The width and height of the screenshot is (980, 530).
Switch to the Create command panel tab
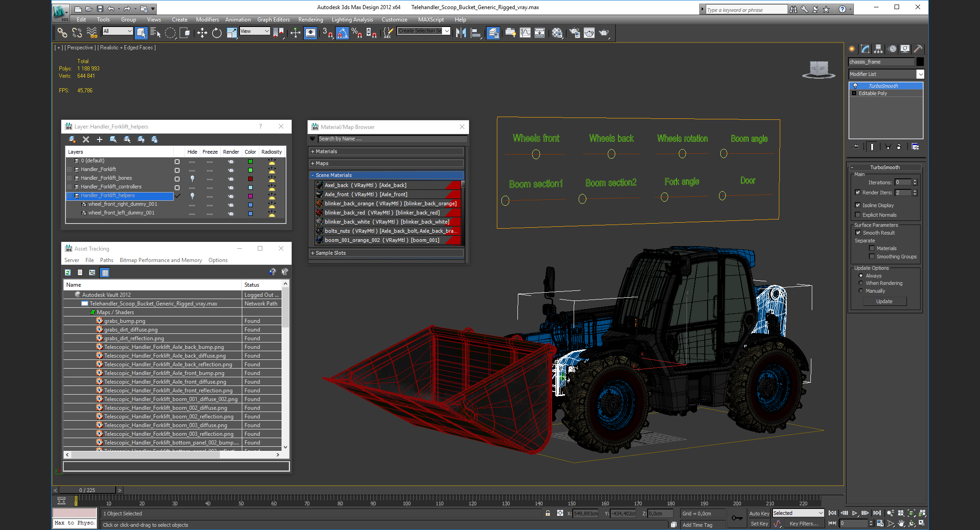pos(852,49)
